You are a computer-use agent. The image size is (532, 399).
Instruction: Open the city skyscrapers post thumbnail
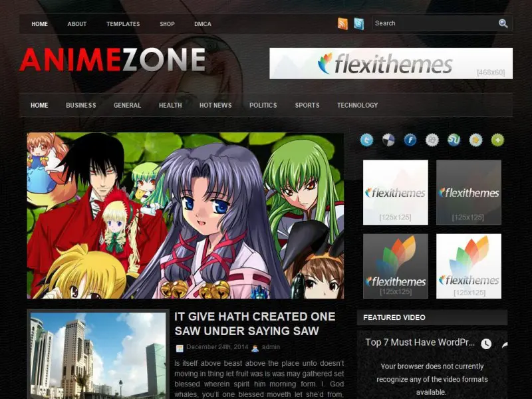point(98,355)
